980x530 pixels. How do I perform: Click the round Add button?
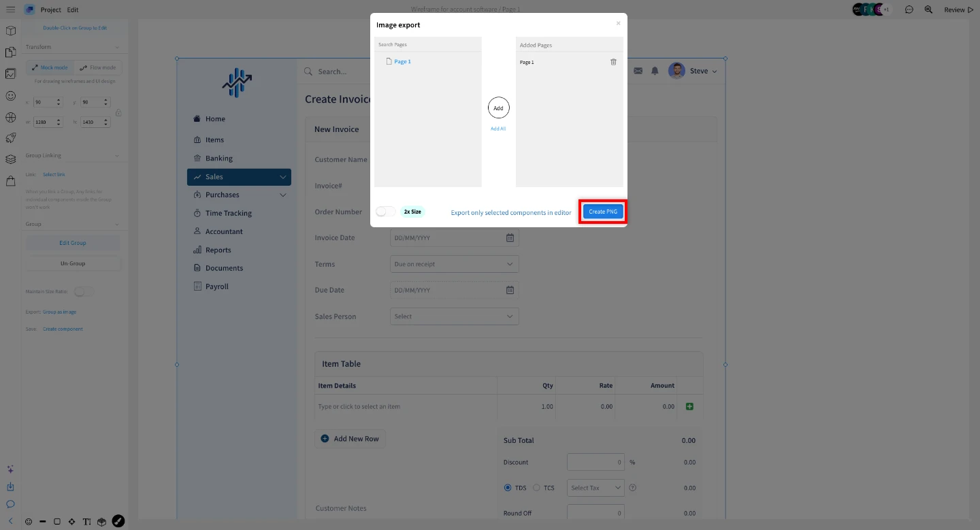[x=498, y=108]
